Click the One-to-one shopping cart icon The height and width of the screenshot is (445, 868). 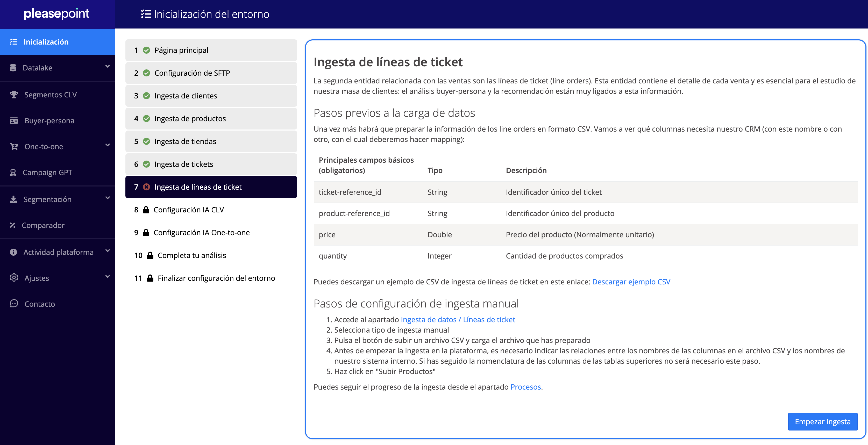(x=14, y=147)
